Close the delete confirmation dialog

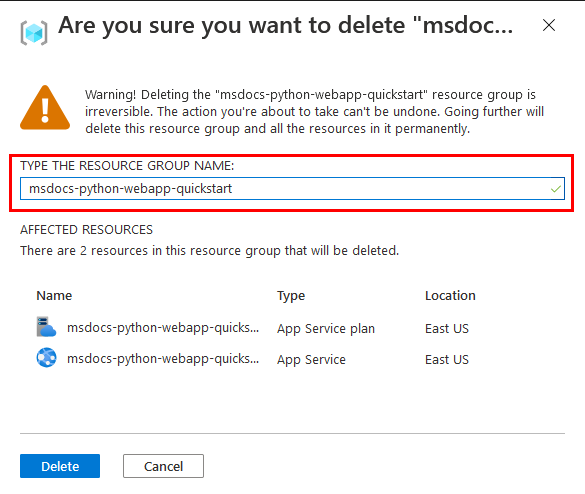(549, 25)
